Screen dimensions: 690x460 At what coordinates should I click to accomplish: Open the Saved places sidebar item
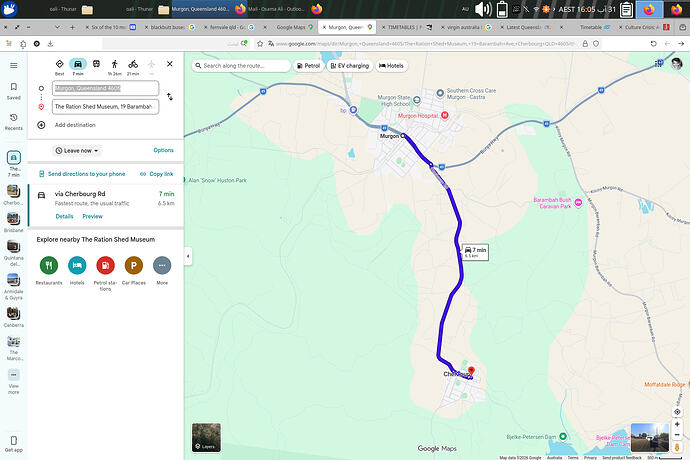(14, 91)
